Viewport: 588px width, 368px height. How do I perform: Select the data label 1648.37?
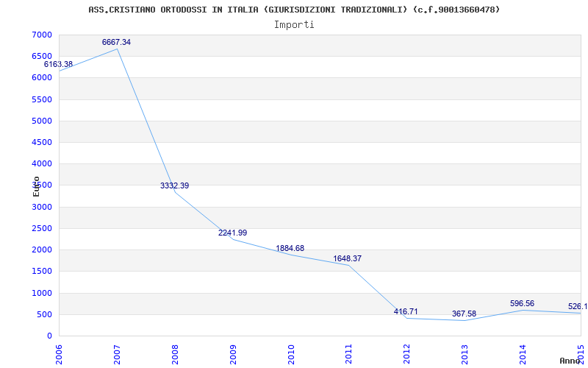pos(347,258)
